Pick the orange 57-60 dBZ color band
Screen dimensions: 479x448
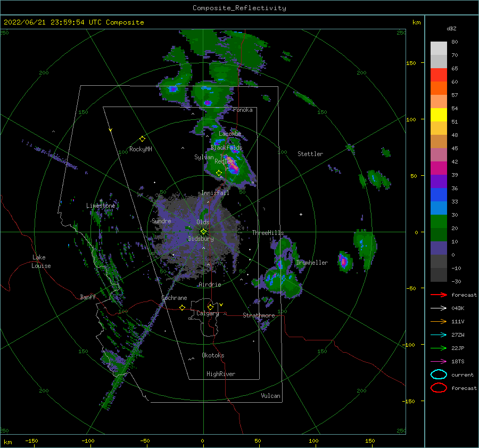439,88
